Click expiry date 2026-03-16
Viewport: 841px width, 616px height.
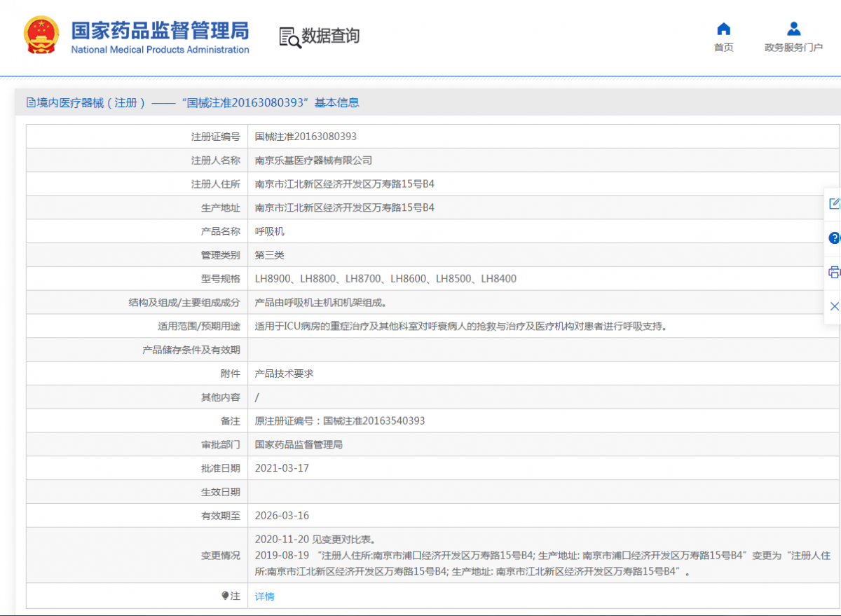click(282, 516)
